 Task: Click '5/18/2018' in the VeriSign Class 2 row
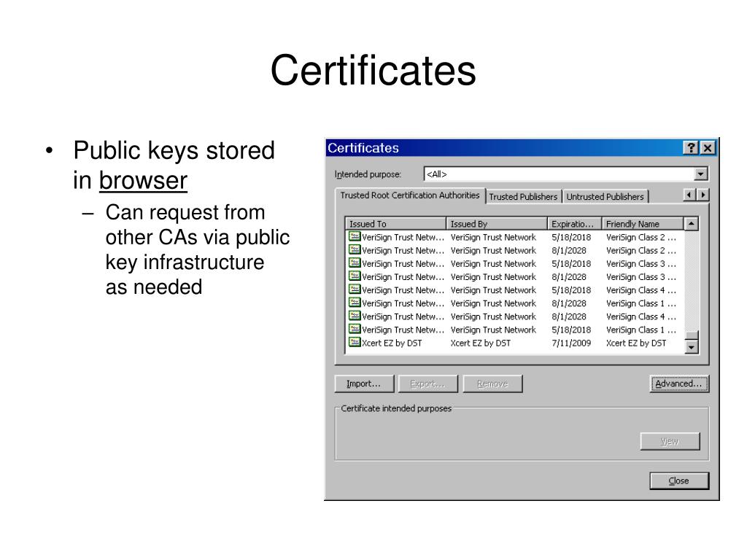570,237
